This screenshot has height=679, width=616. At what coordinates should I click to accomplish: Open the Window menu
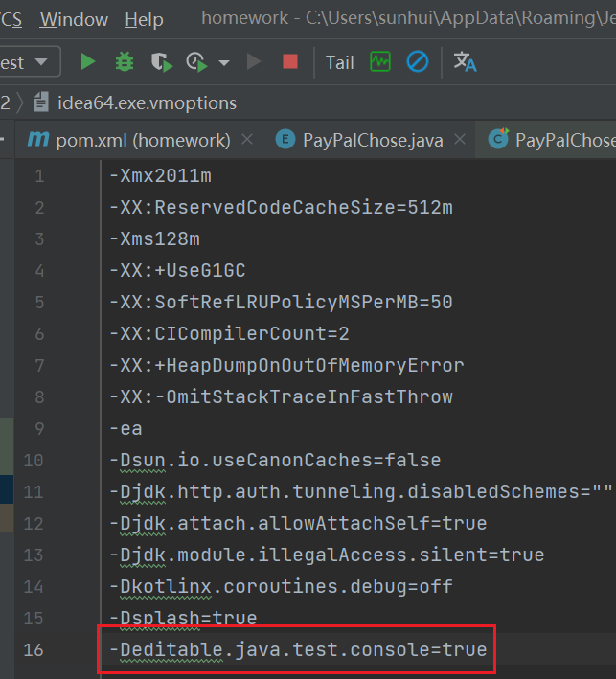75,19
